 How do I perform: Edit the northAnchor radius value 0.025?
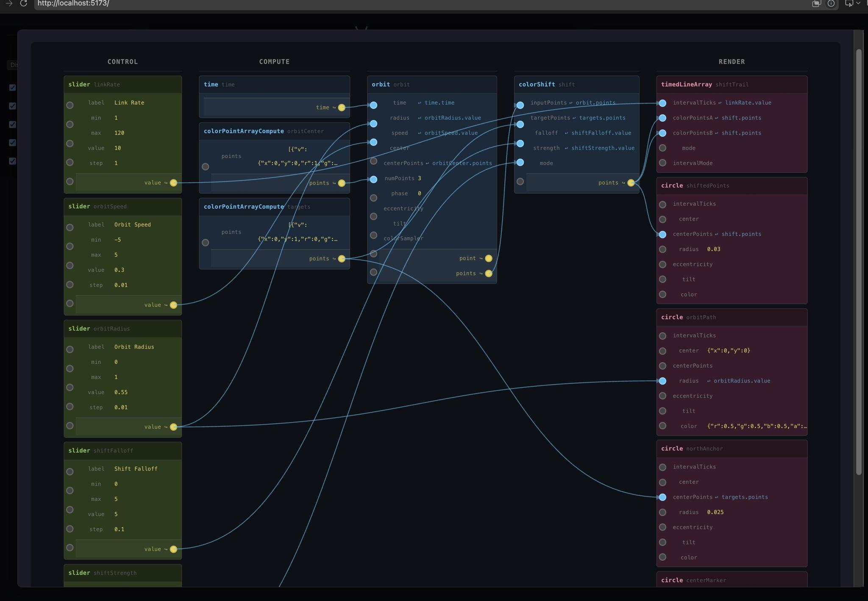[x=715, y=512]
